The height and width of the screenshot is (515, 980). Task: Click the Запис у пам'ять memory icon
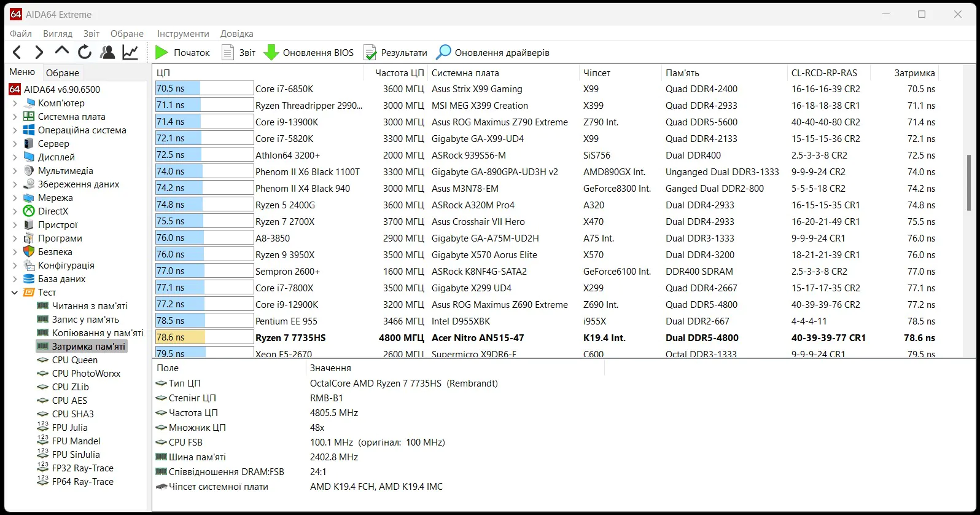(42, 319)
